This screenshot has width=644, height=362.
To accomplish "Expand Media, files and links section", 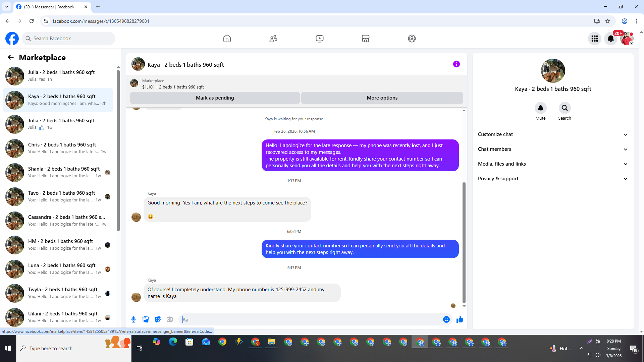I will pyautogui.click(x=552, y=164).
